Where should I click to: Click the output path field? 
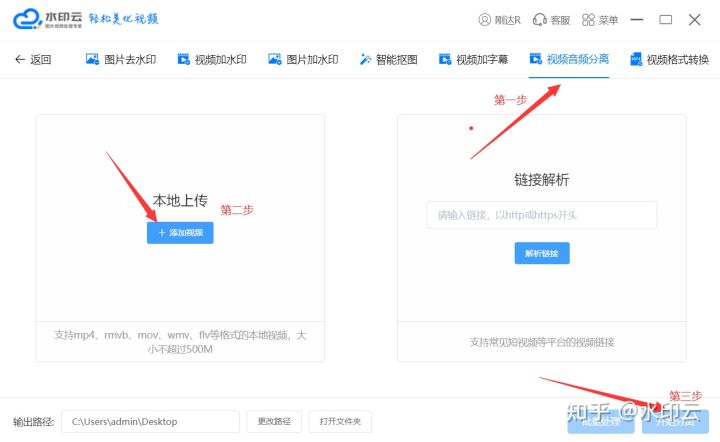pyautogui.click(x=150, y=421)
